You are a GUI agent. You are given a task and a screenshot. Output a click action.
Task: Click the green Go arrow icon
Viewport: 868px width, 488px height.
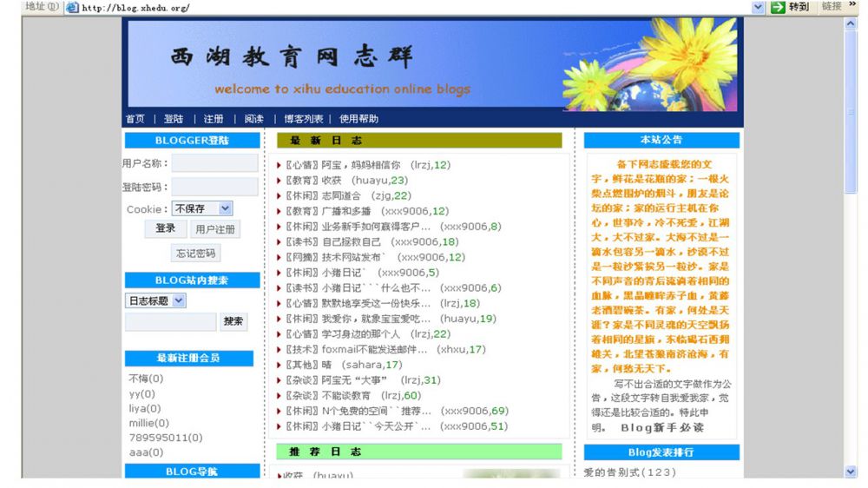coord(779,7)
